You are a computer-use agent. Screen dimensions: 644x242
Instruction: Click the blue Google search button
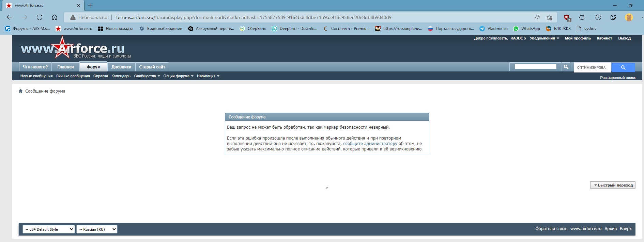point(623,67)
